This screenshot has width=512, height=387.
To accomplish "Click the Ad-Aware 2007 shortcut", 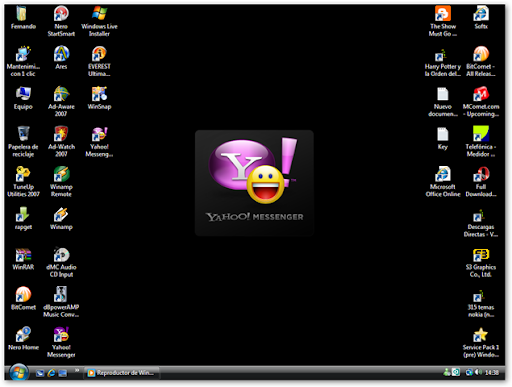I will click(x=61, y=102).
